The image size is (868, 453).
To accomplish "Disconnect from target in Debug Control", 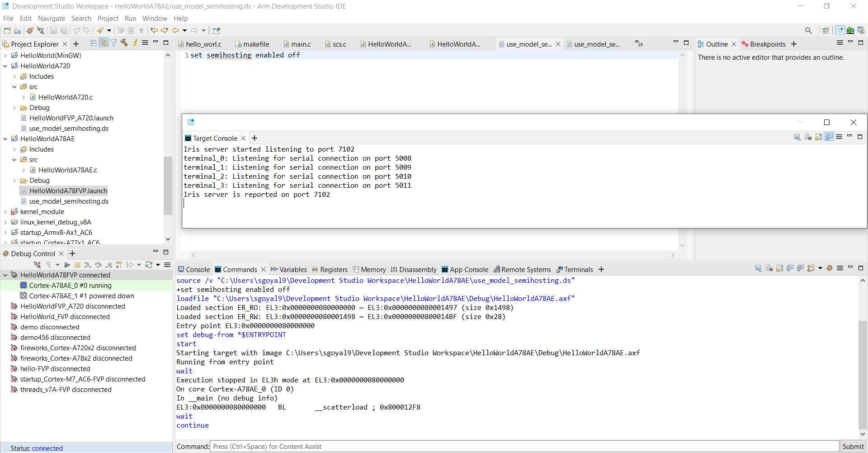I will point(38,265).
